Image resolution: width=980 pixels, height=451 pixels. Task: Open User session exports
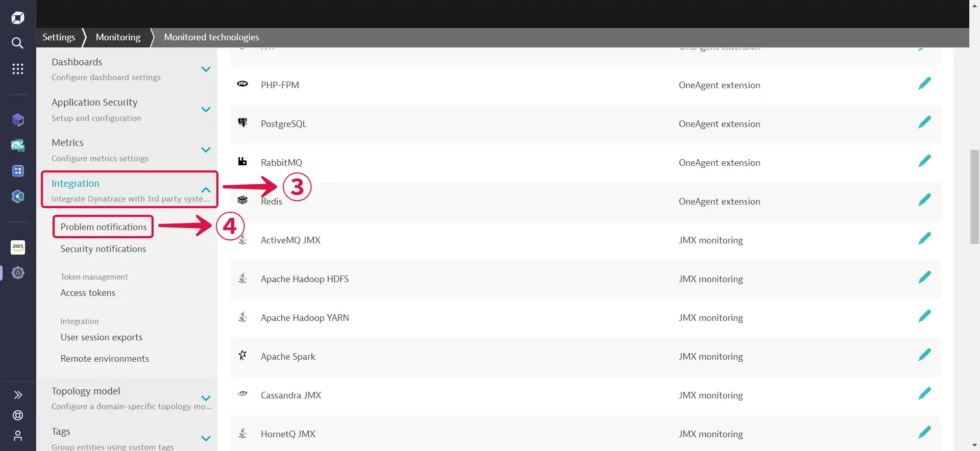[x=102, y=337]
